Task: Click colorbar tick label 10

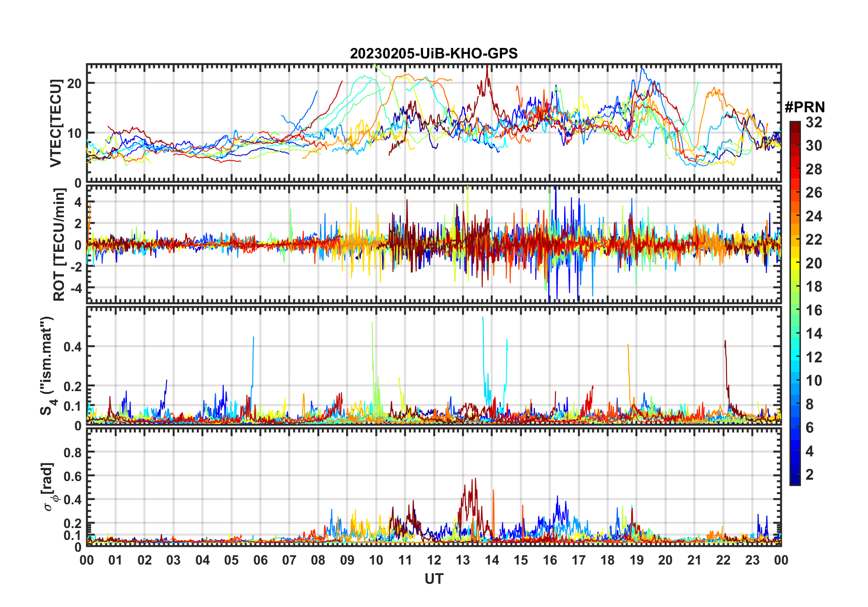Action: [x=814, y=381]
